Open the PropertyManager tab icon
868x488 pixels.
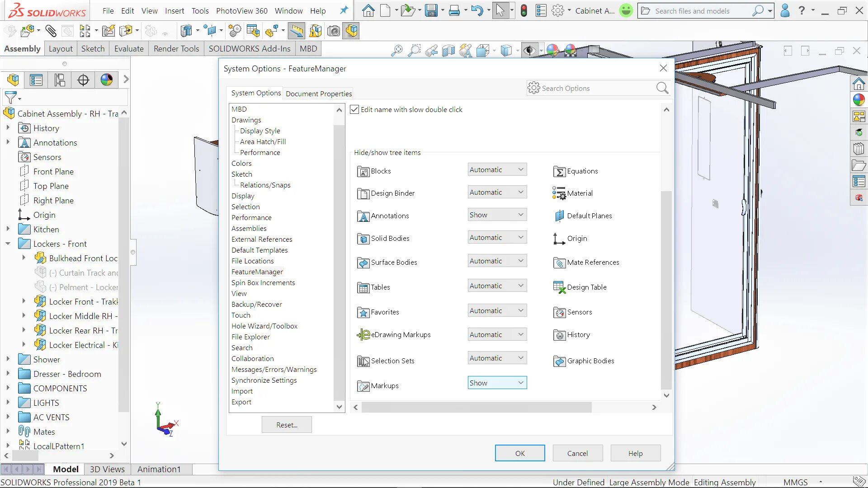(x=36, y=80)
